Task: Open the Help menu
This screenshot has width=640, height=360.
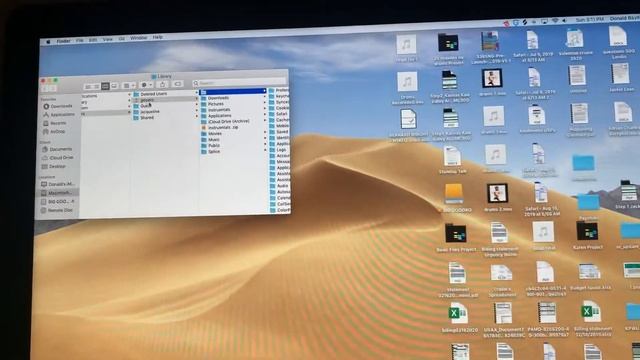Action: (x=158, y=37)
